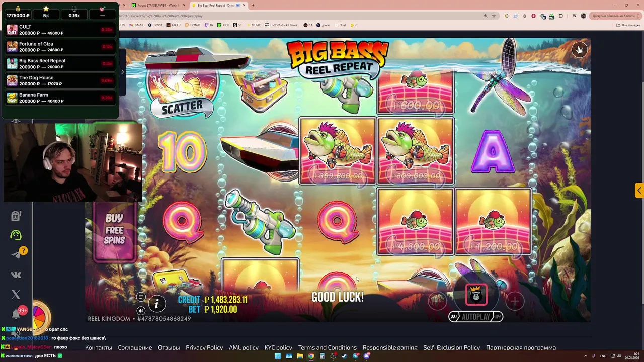Open Buy Free Spins panel
This screenshot has width=644, height=362.
tap(114, 230)
